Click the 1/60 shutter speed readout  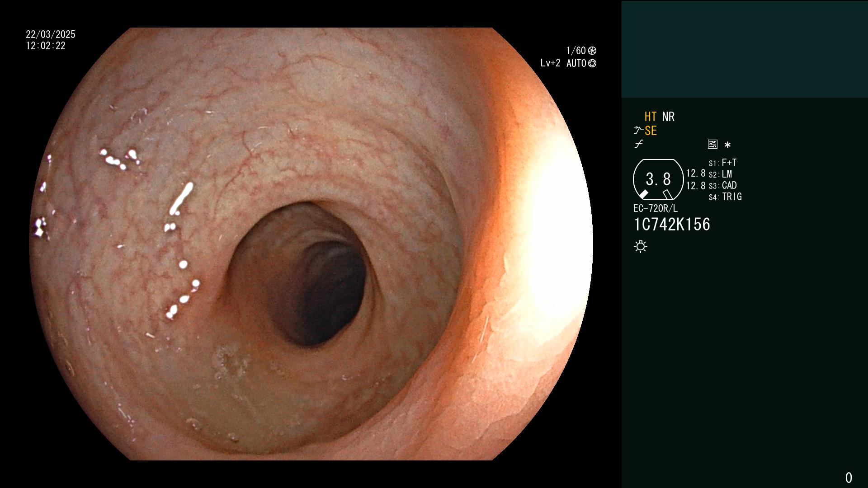576,51
